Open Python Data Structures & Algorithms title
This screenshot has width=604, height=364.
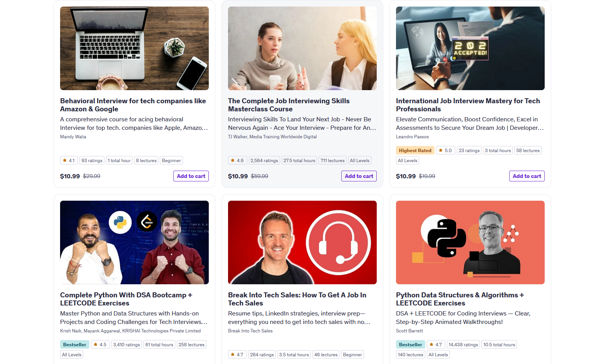(460, 299)
